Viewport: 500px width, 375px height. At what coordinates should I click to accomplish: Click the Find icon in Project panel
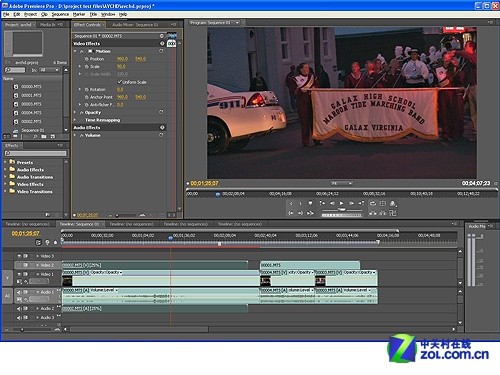coord(35,137)
